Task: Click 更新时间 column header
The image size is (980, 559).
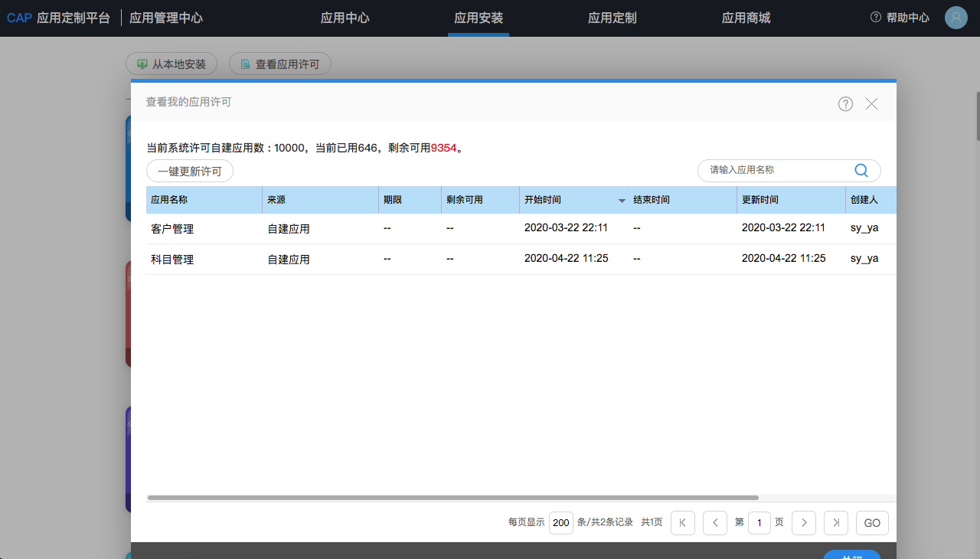Action: click(x=792, y=200)
